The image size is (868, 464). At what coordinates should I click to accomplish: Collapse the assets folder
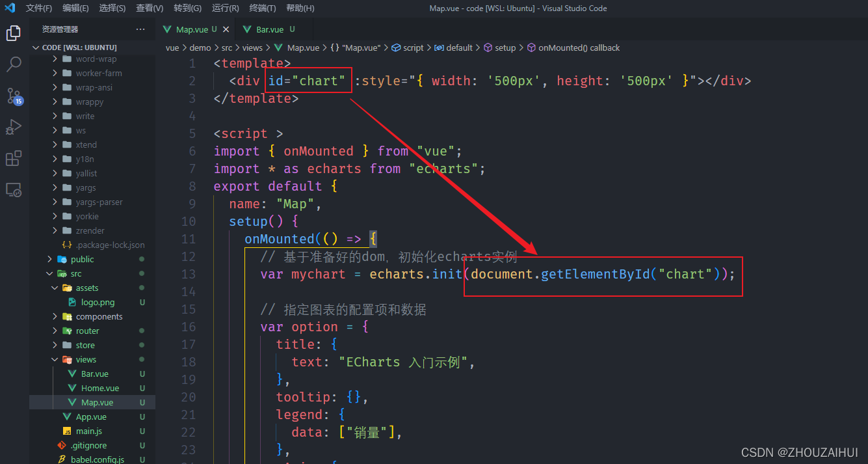click(55, 288)
